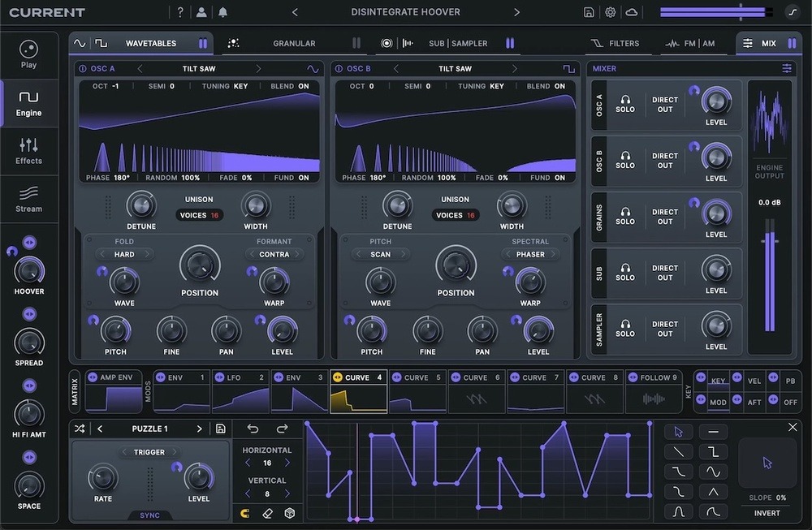Choose the sine wave curve shape
This screenshot has height=530, width=812.
pos(713,472)
